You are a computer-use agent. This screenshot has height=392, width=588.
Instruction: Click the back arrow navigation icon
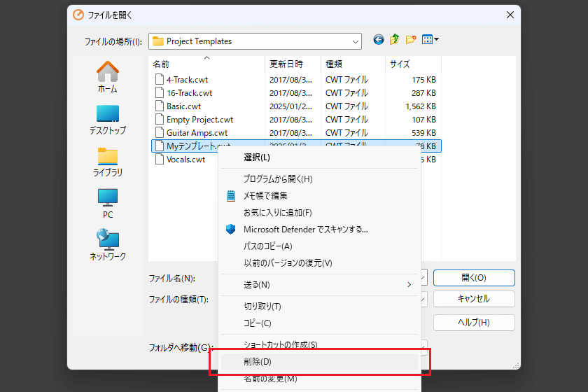click(x=379, y=40)
